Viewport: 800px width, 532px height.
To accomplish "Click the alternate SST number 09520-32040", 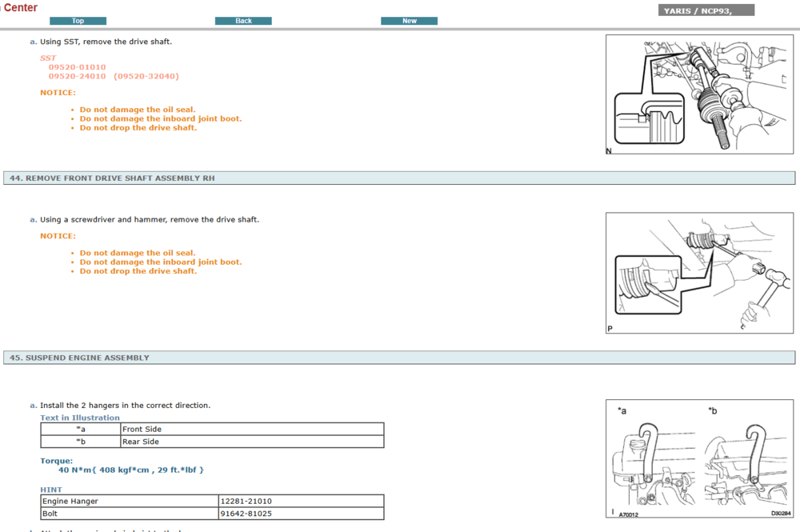I will [x=146, y=77].
